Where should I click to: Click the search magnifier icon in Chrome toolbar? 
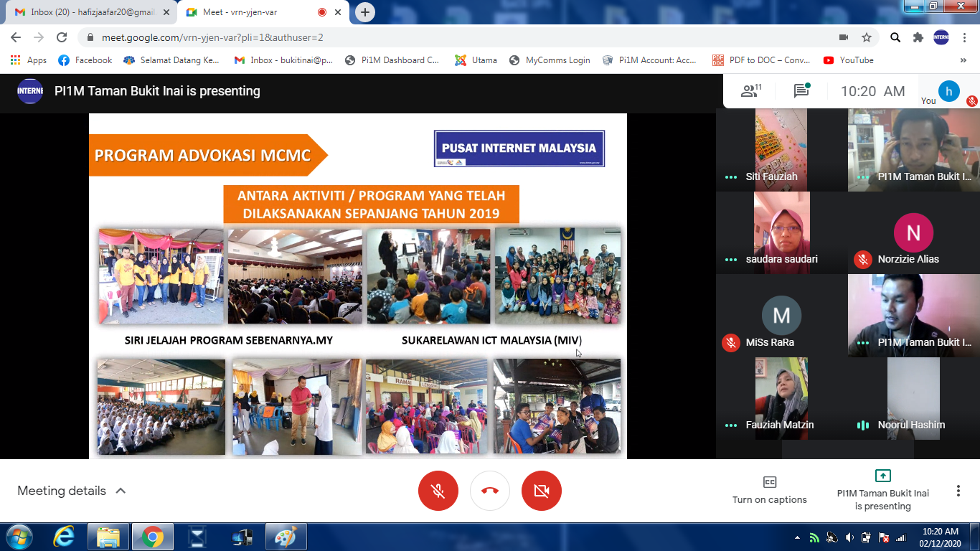pyautogui.click(x=895, y=37)
